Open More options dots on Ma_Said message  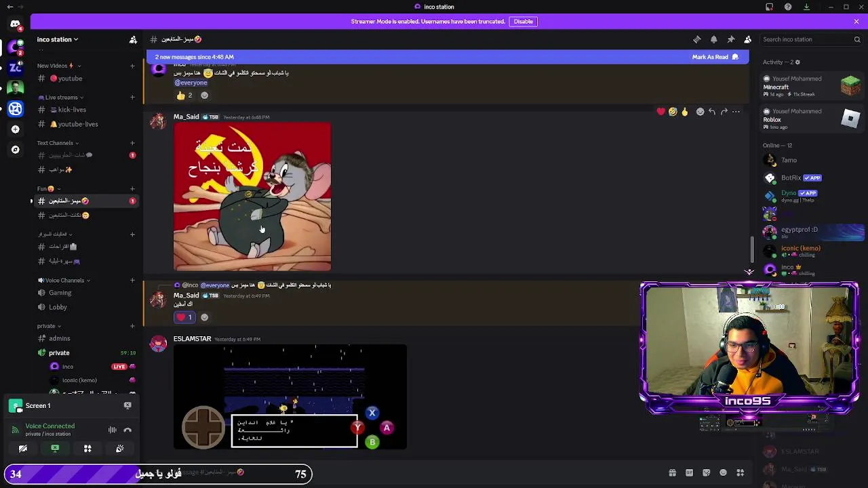[736, 112]
